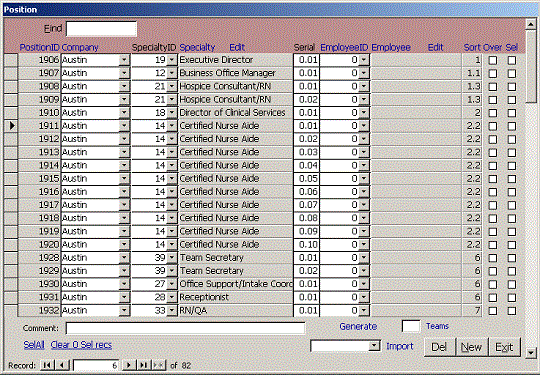The image size is (540, 375).
Task: Go to last record navigation button
Action: 144,365
